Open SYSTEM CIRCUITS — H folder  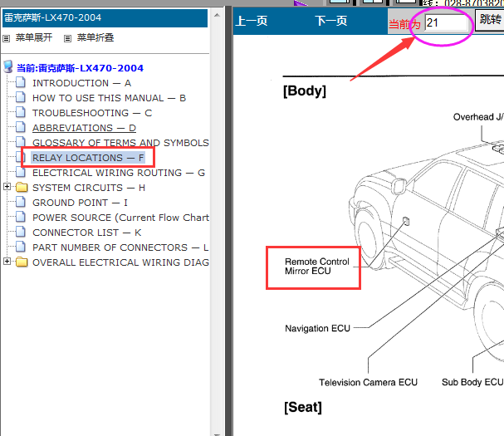89,188
